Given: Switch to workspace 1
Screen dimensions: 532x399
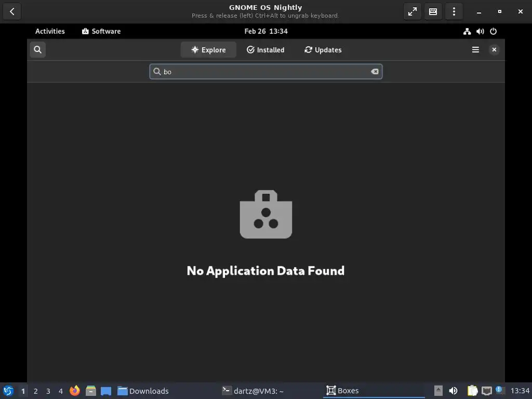Looking at the screenshot, I should click(23, 391).
